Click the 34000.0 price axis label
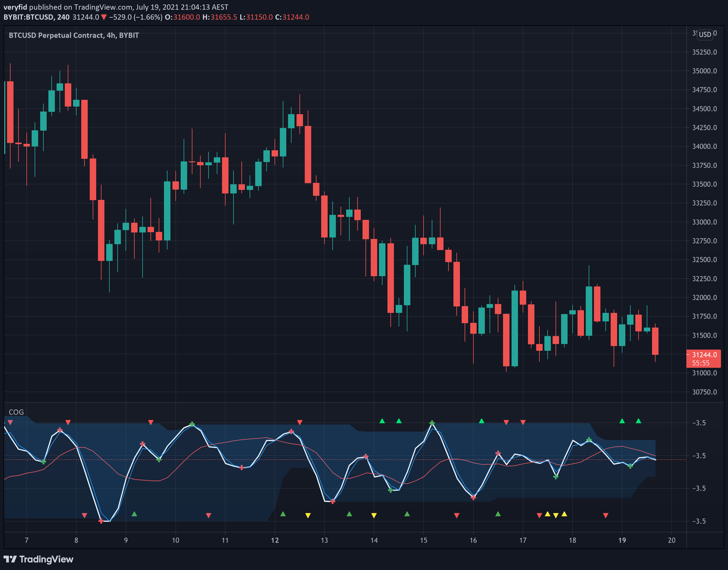The width and height of the screenshot is (728, 570). click(704, 146)
